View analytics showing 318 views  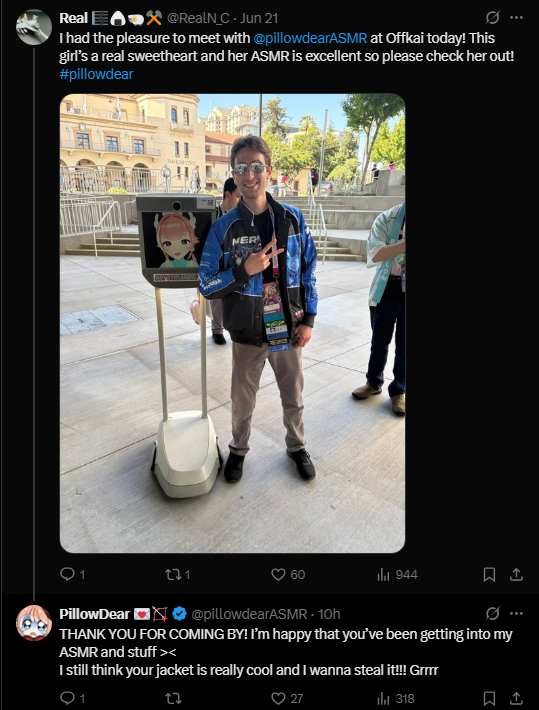(396, 698)
